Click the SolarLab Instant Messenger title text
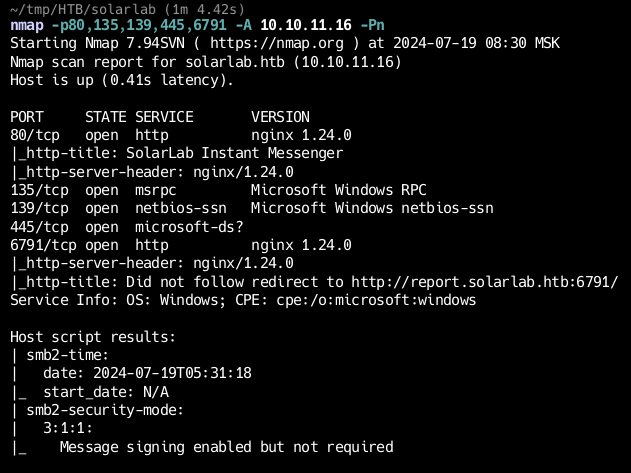The image size is (631, 473). pyautogui.click(x=235, y=153)
